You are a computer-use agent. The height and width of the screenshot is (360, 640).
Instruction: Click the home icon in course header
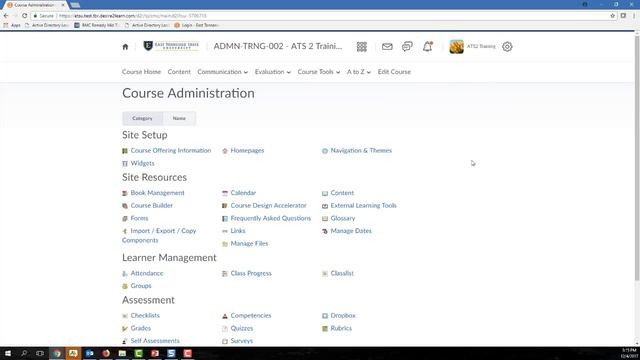pos(125,47)
